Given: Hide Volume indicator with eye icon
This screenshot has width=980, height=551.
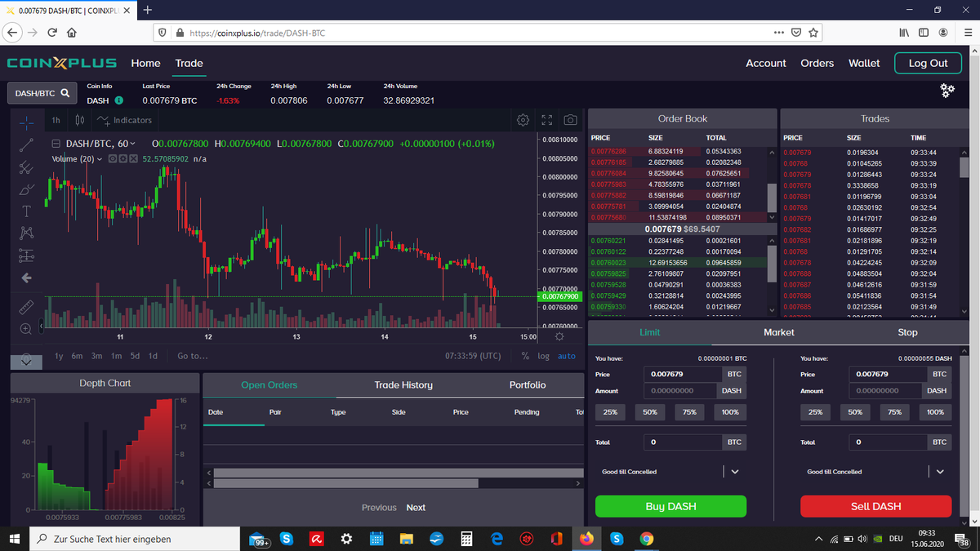Looking at the screenshot, I should pos(111,158).
